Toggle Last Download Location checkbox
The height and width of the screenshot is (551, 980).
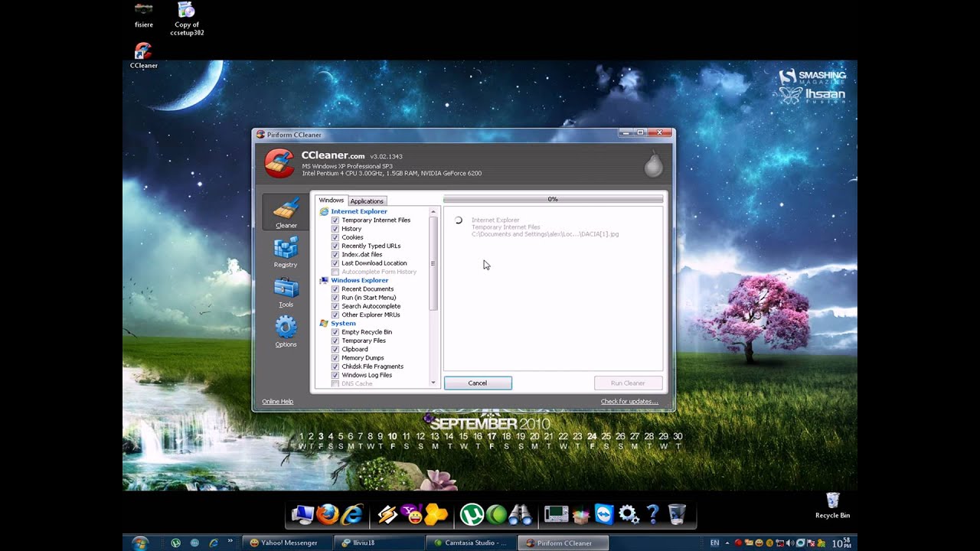[x=335, y=263]
